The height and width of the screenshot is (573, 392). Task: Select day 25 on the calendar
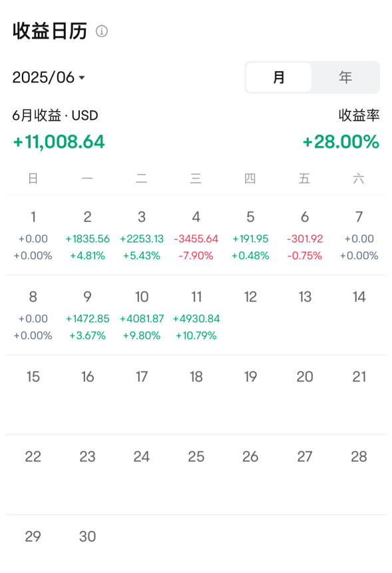(x=196, y=456)
